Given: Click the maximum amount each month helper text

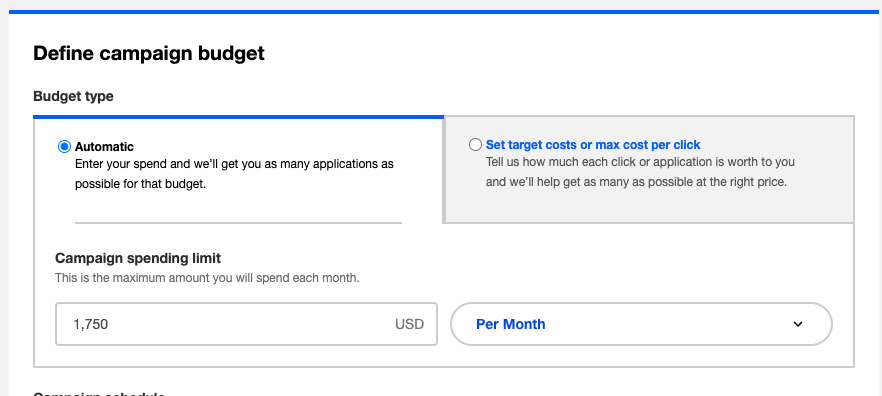Looking at the screenshot, I should 207,278.
